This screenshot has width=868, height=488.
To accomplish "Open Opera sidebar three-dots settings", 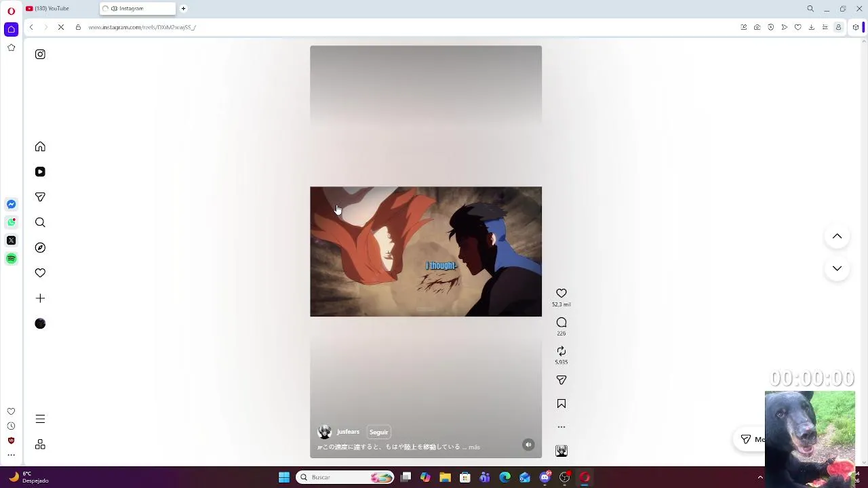I will point(11,455).
